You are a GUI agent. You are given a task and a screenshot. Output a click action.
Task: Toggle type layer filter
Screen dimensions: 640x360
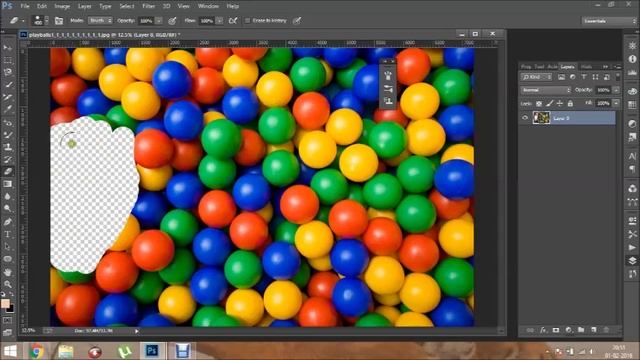click(584, 77)
